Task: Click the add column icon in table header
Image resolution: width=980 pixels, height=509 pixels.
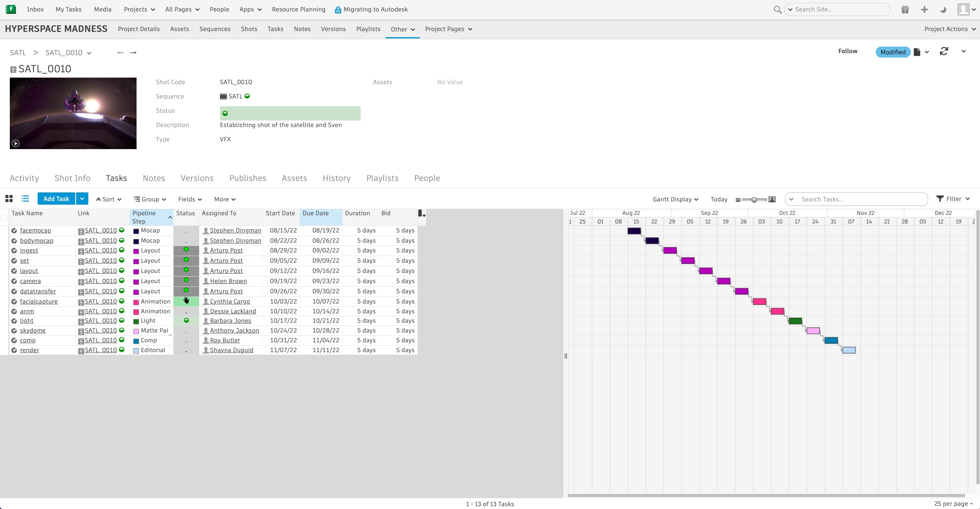Action: click(x=422, y=213)
